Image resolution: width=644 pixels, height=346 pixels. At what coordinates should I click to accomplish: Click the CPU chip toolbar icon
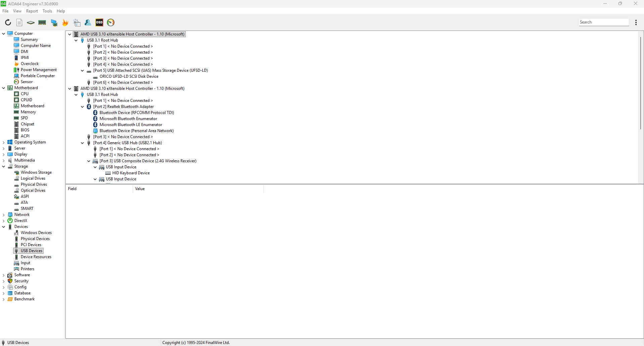tap(31, 22)
